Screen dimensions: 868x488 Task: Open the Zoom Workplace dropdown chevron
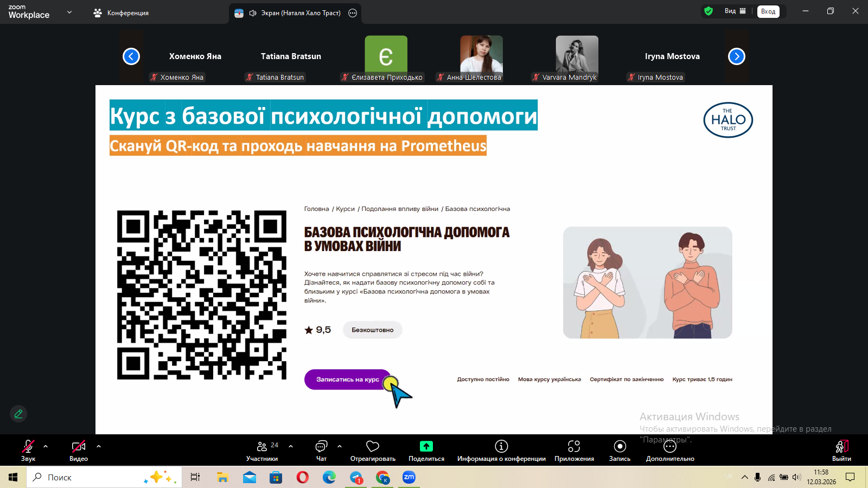(69, 12)
